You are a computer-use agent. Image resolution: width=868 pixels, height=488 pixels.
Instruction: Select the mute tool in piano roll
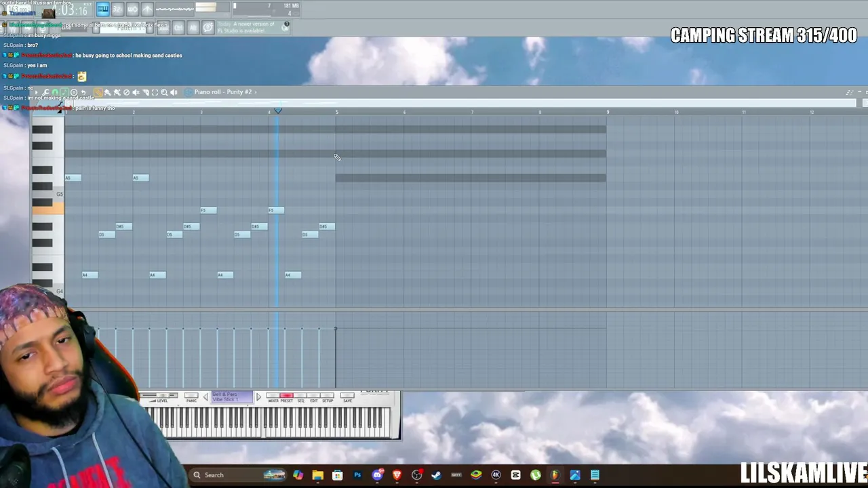coord(136,92)
